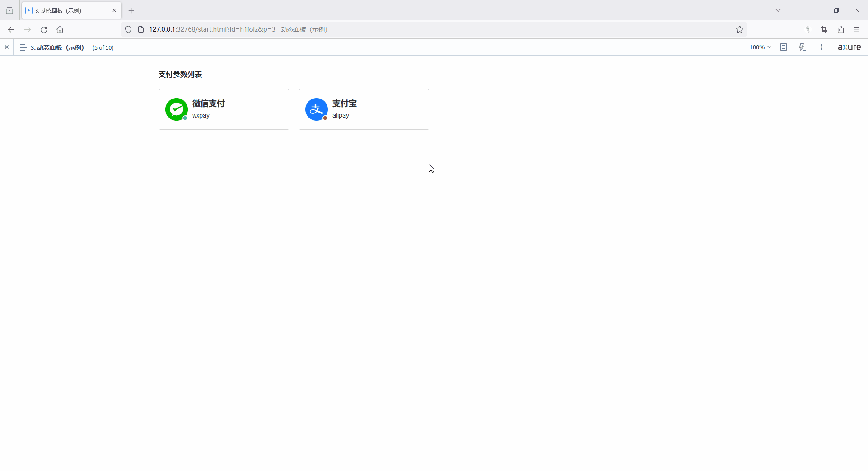Select the 支付宝 alipay card
Image resolution: width=868 pixels, height=471 pixels.
tap(379, 109)
